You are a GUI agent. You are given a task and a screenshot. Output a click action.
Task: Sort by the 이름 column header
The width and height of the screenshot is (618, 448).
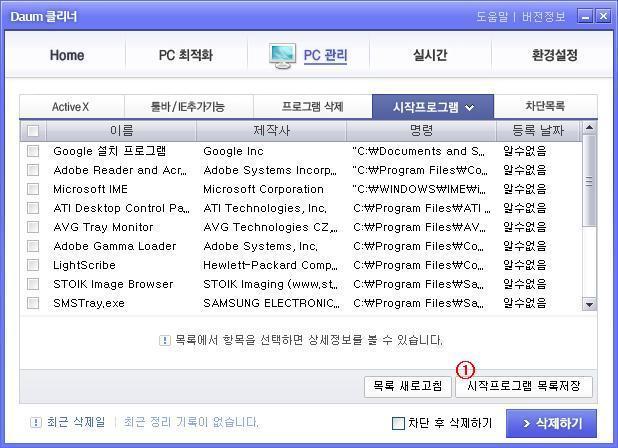121,130
